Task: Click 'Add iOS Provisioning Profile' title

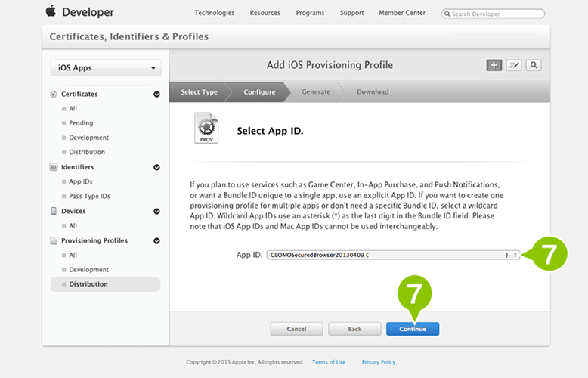Action: 330,65
